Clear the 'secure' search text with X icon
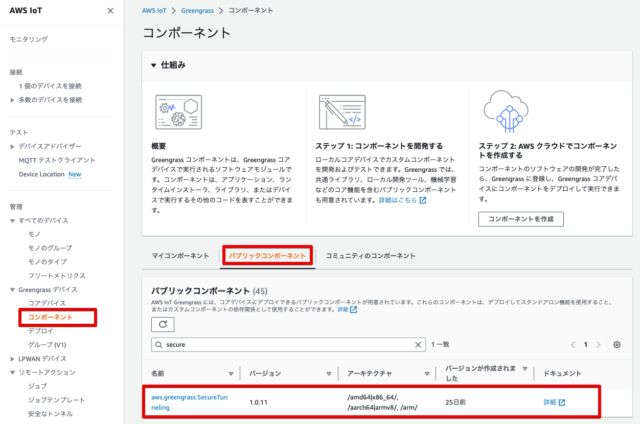Image resolution: width=640 pixels, height=424 pixels. pyautogui.click(x=418, y=345)
